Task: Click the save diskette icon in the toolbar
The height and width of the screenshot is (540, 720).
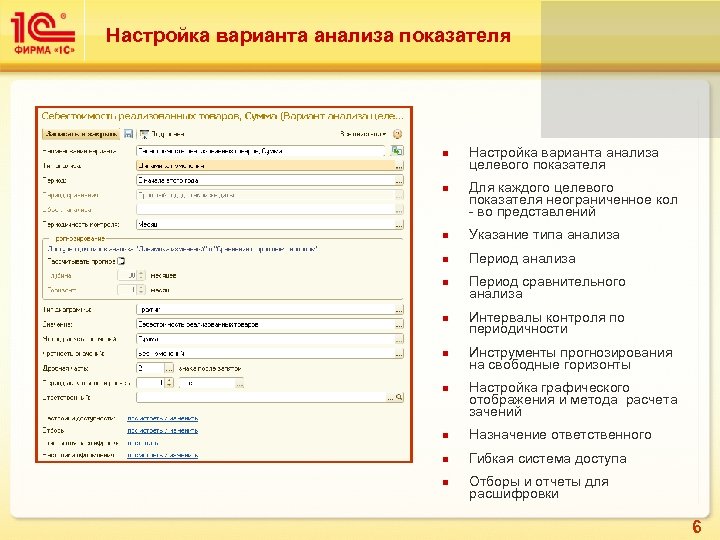Action: pos(129,134)
